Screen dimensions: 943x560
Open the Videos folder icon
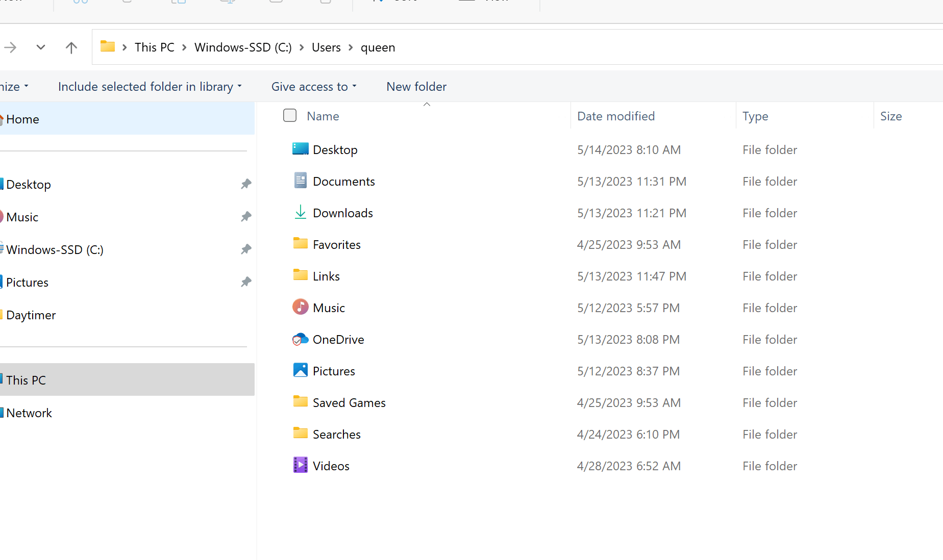tap(300, 465)
